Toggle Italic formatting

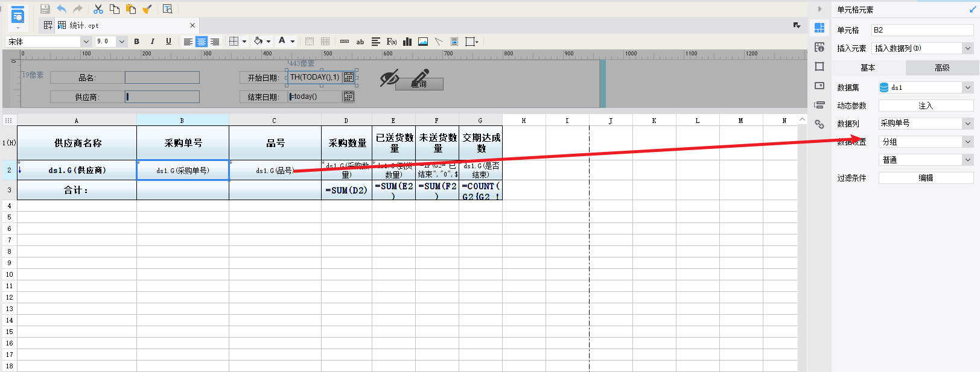tap(152, 42)
